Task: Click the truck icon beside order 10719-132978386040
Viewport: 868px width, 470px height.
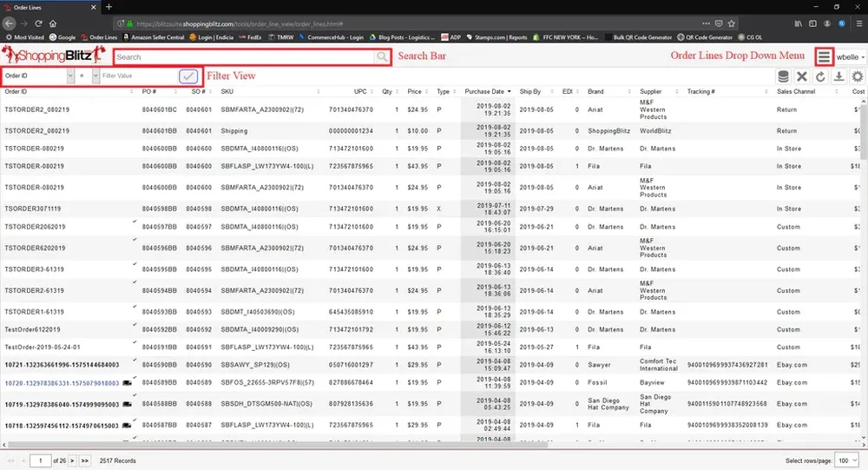Action: tap(127, 404)
